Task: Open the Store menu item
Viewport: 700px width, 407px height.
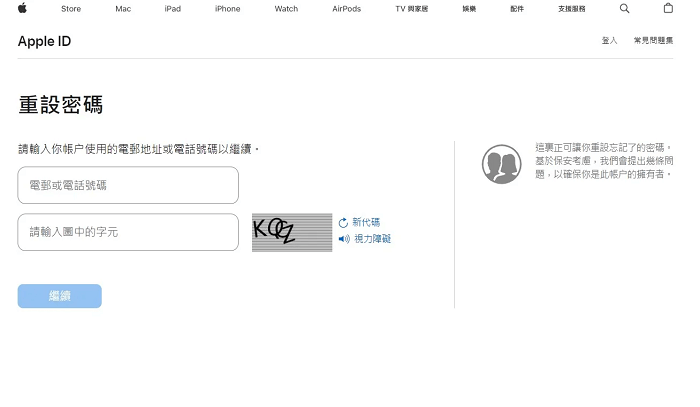Action: [71, 8]
